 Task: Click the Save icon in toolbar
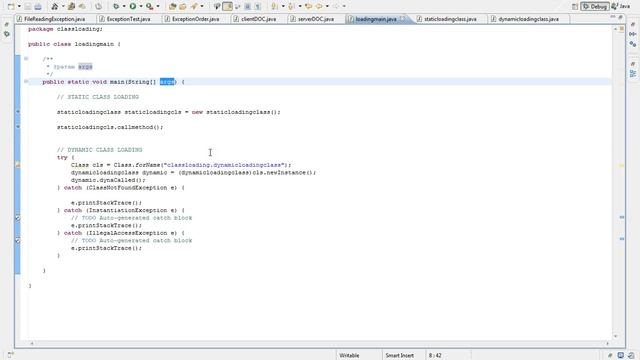pyautogui.click(x=28, y=6)
